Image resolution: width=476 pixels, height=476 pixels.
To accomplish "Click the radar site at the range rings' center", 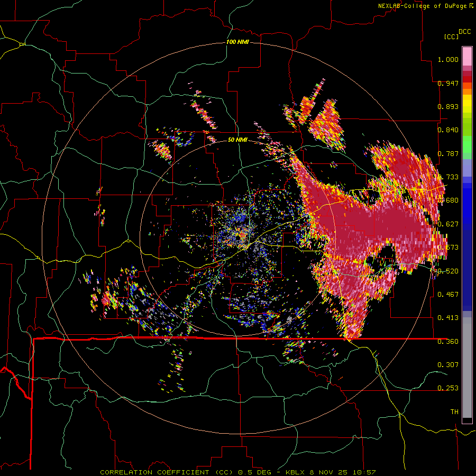I will (x=237, y=237).
